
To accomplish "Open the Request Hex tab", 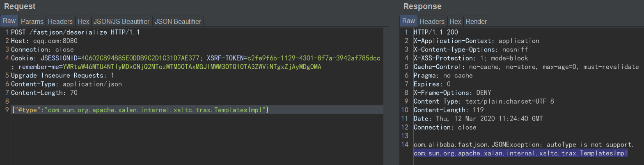I will click(x=83, y=21).
